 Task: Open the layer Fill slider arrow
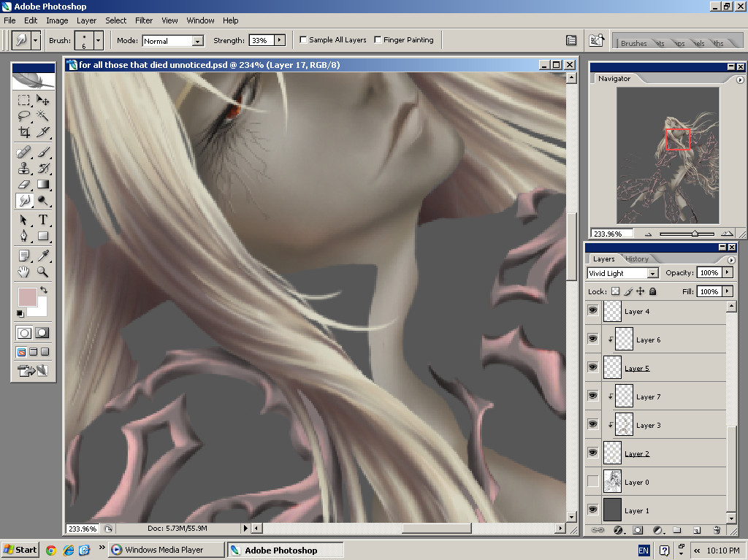[728, 291]
